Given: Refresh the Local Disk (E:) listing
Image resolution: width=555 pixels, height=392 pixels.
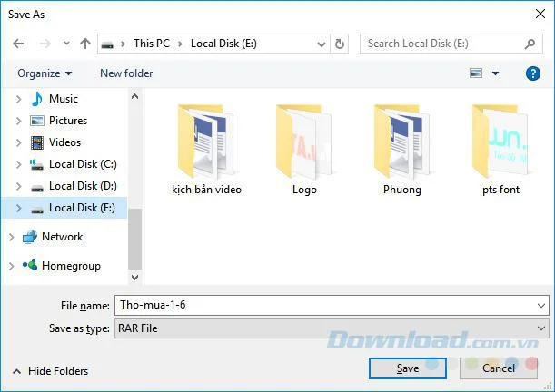Looking at the screenshot, I should tap(340, 44).
